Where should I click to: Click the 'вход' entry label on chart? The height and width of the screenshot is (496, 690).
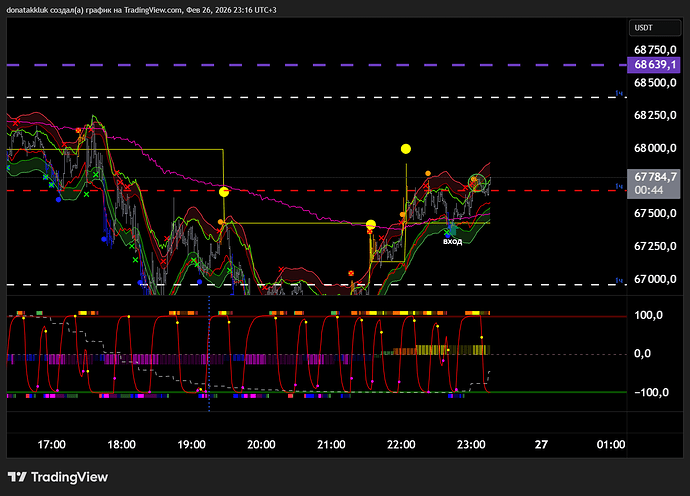tap(453, 242)
